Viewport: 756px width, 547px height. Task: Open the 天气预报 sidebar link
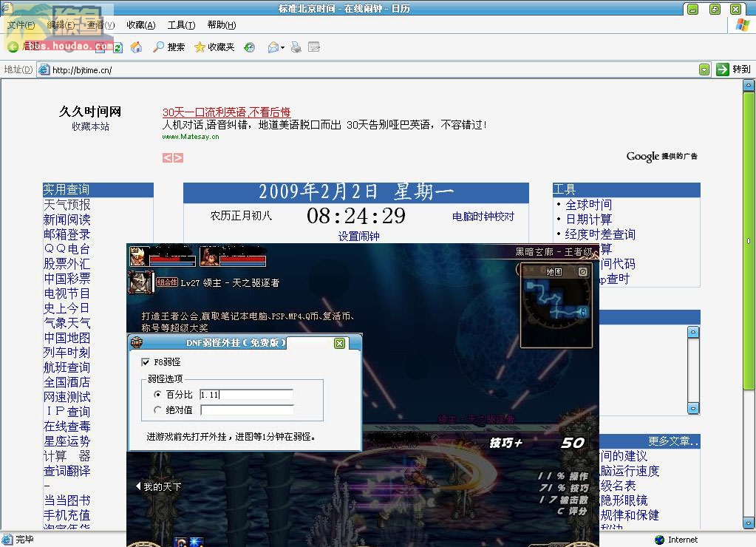[67, 205]
